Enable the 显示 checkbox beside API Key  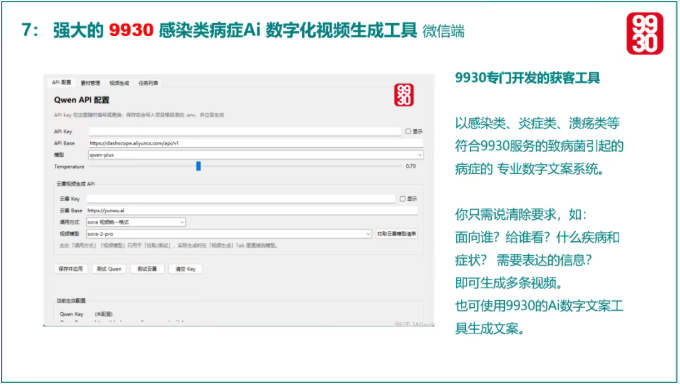(408, 131)
